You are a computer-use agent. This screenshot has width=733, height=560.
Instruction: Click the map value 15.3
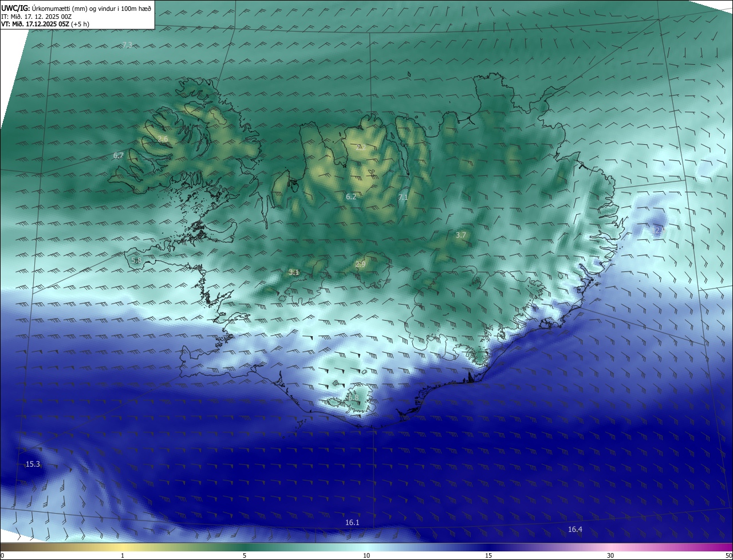pos(33,464)
